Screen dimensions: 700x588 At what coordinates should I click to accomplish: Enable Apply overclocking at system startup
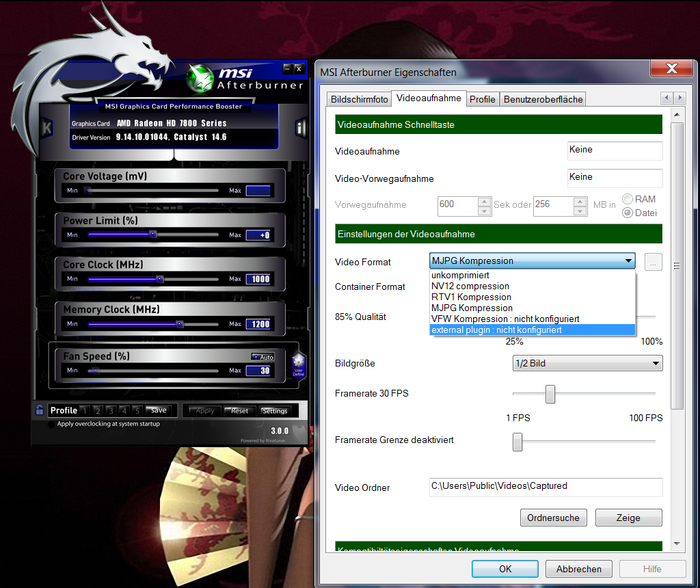[x=52, y=424]
